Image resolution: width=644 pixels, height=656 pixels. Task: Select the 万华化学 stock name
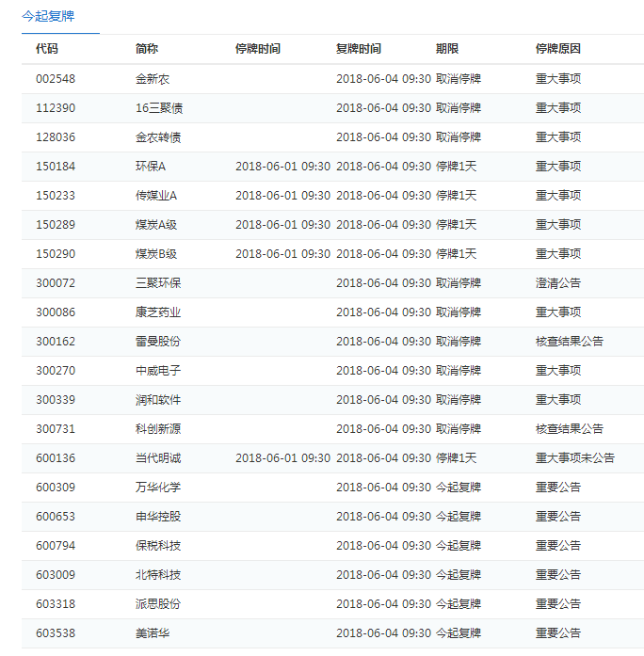coord(158,488)
